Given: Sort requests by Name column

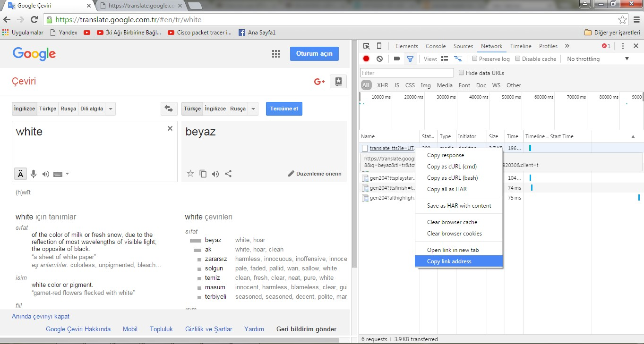Looking at the screenshot, I should click(389, 136).
